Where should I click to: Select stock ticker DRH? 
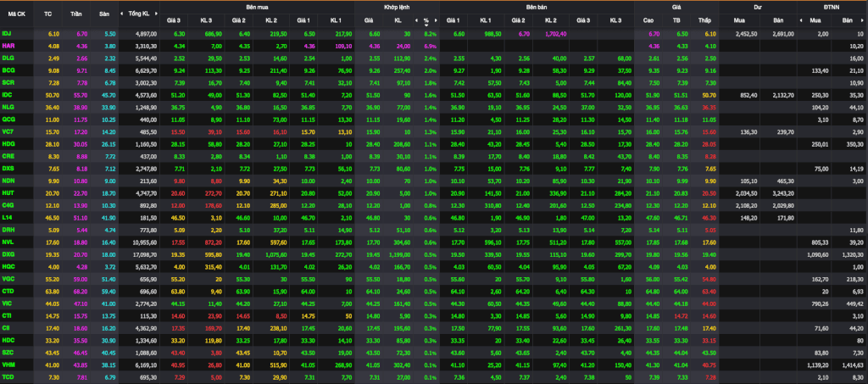click(8, 229)
